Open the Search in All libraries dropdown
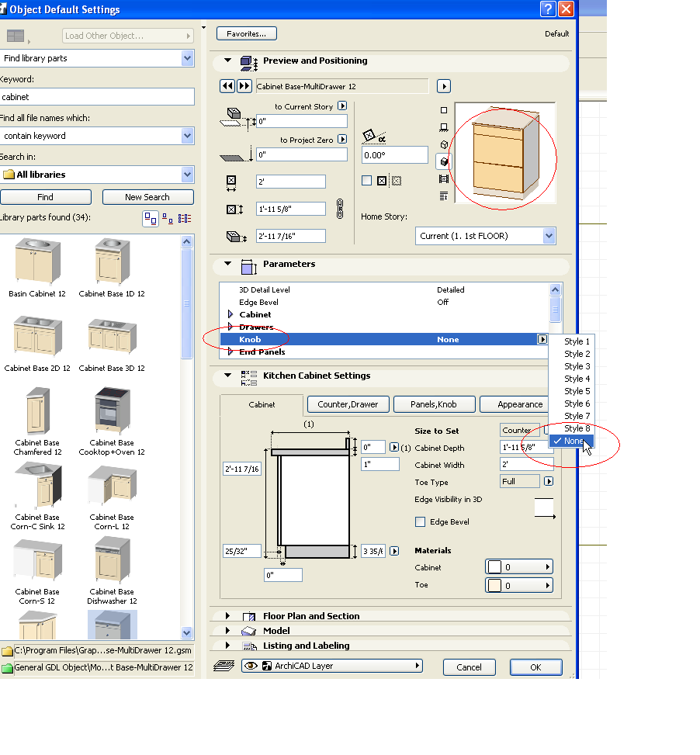 [186, 174]
